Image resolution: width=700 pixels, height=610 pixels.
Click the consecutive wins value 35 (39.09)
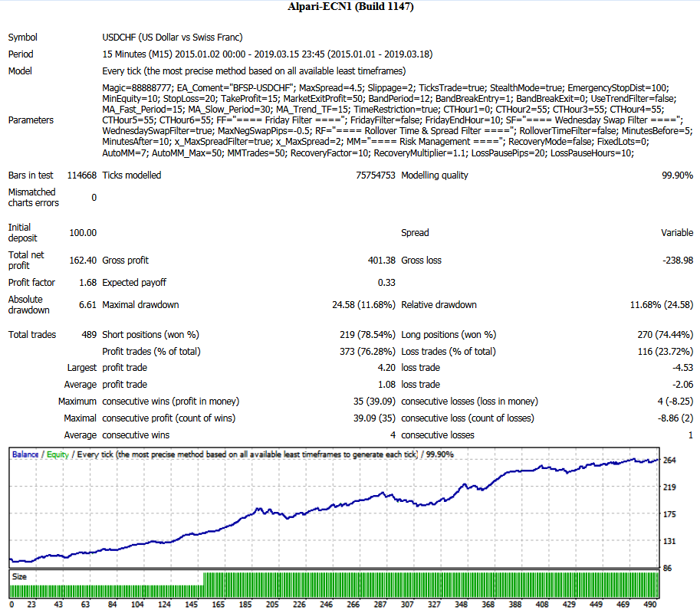pos(375,402)
